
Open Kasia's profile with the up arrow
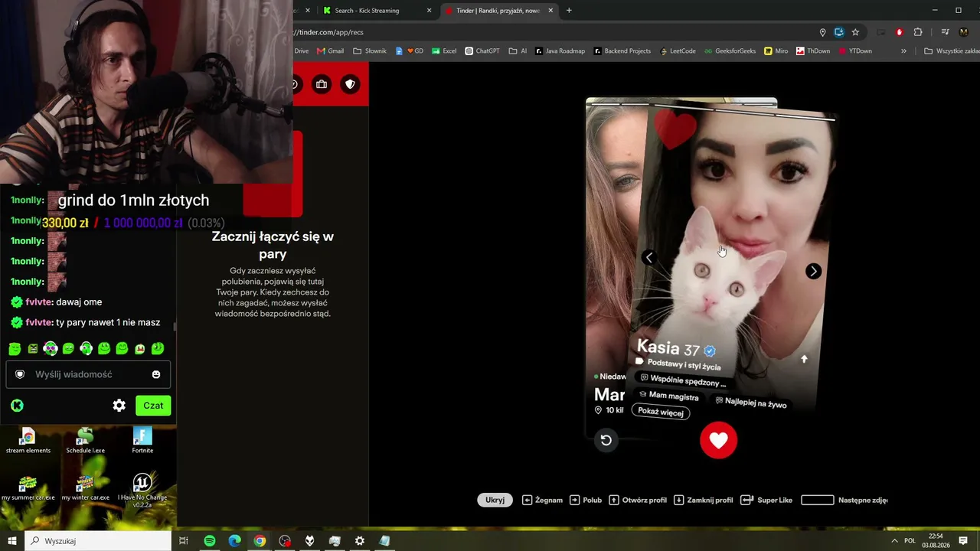coord(804,359)
